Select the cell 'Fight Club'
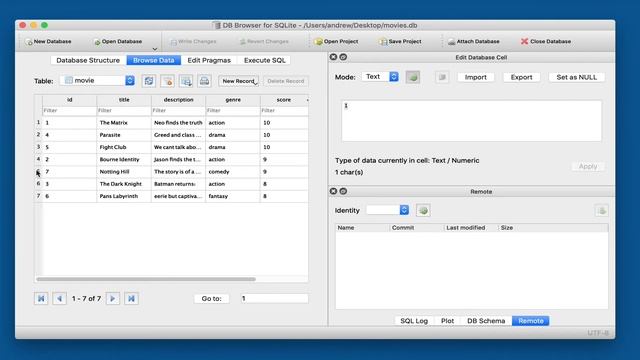 tap(124, 147)
